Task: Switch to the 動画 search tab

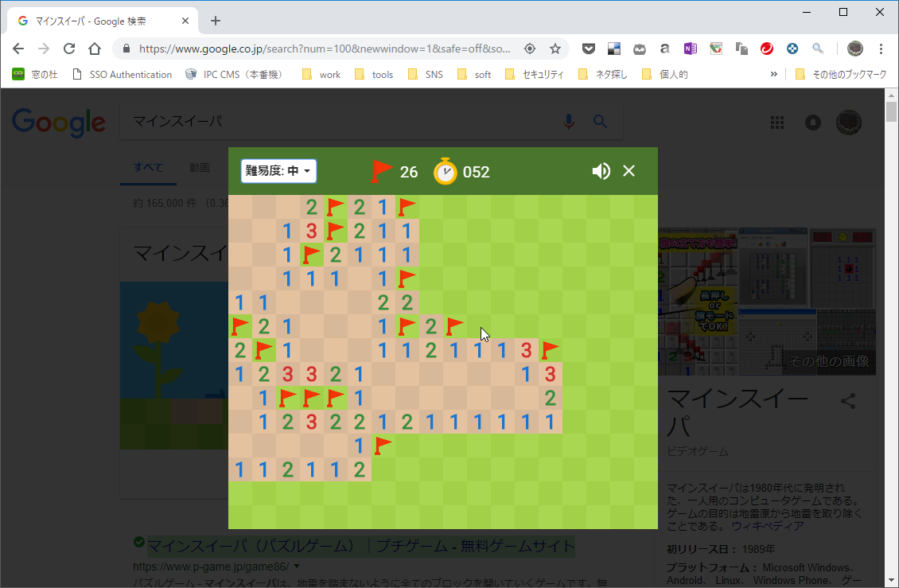Action: pos(199,168)
